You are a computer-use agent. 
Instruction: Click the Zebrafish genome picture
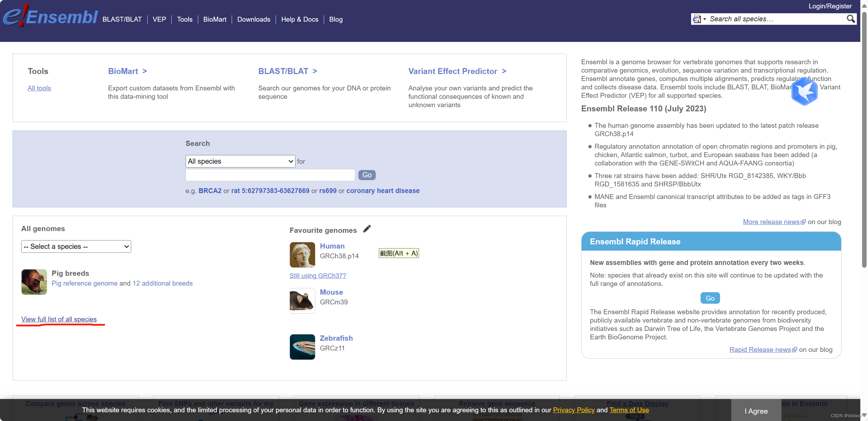[302, 347]
